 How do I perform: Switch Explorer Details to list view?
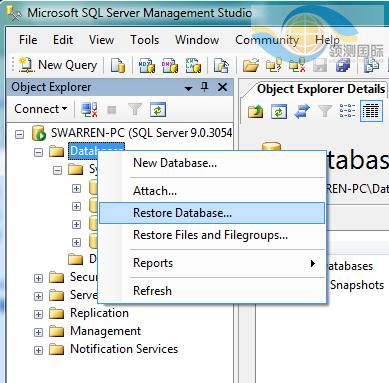(347, 111)
